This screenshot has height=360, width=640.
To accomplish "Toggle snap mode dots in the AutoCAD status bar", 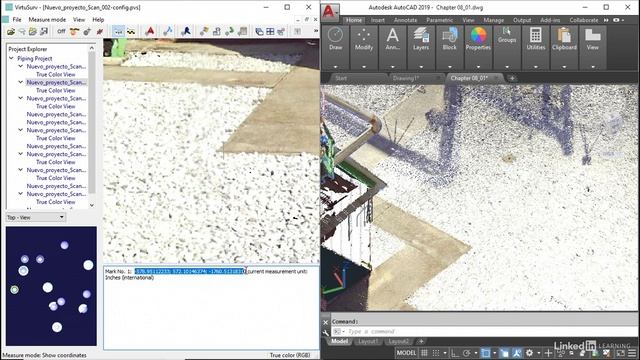I will click(436, 353).
